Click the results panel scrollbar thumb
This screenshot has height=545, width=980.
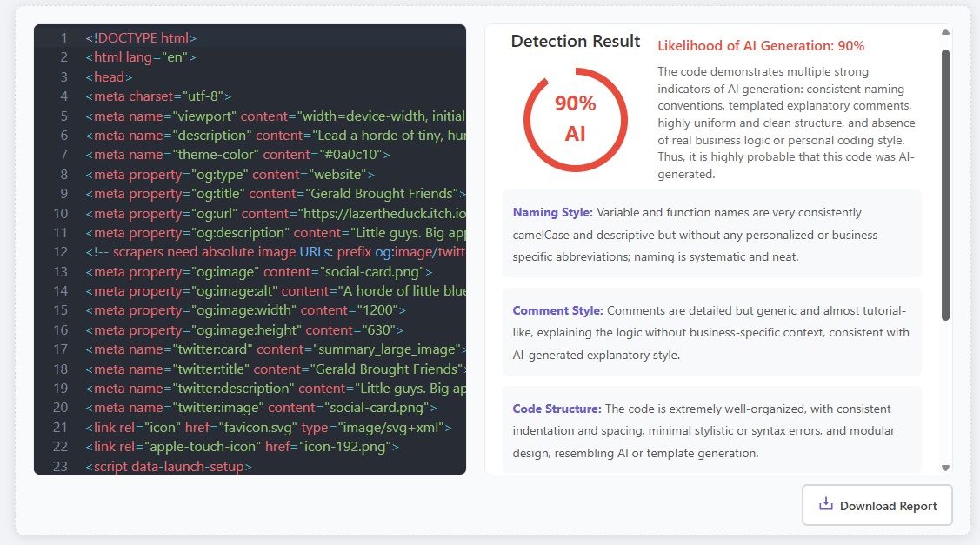point(945,185)
